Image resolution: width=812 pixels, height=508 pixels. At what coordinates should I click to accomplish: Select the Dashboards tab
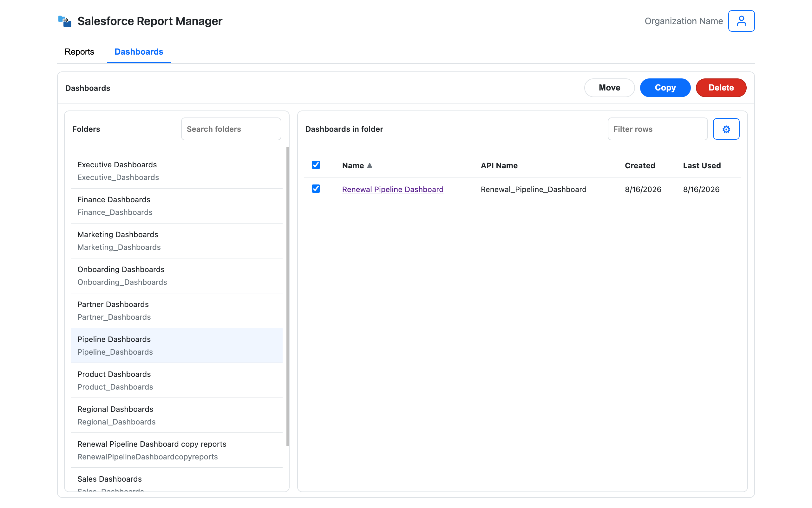[x=139, y=52]
